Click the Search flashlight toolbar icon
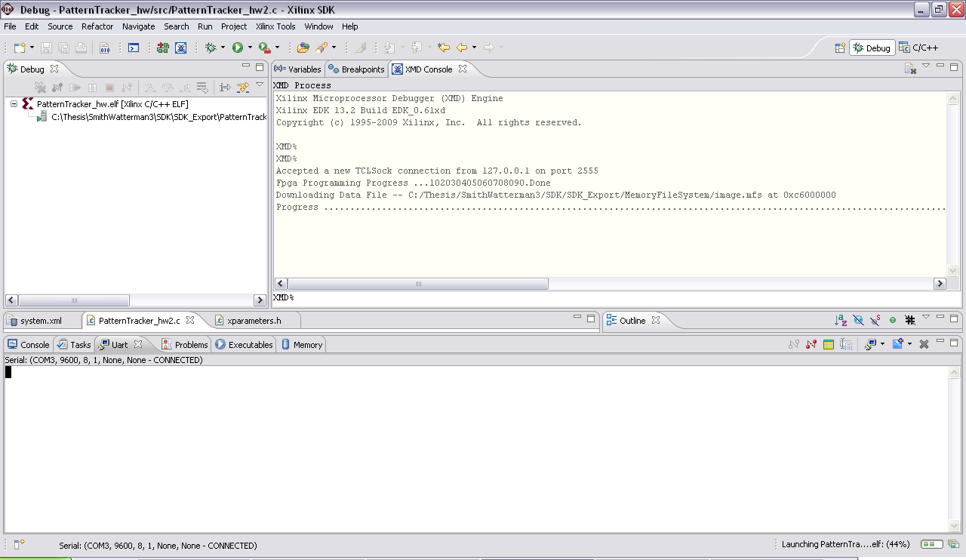This screenshot has width=966, height=560. coord(321,48)
